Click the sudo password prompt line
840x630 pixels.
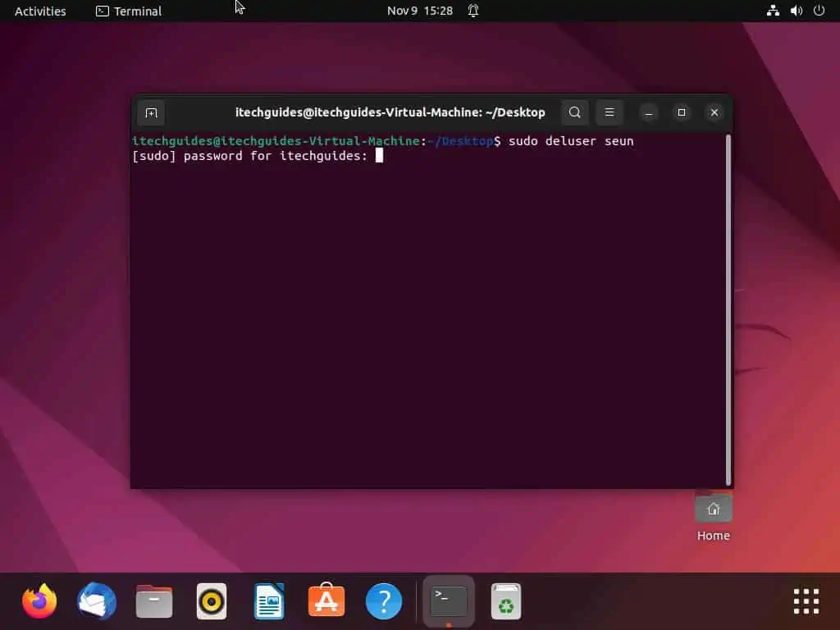[x=258, y=156]
